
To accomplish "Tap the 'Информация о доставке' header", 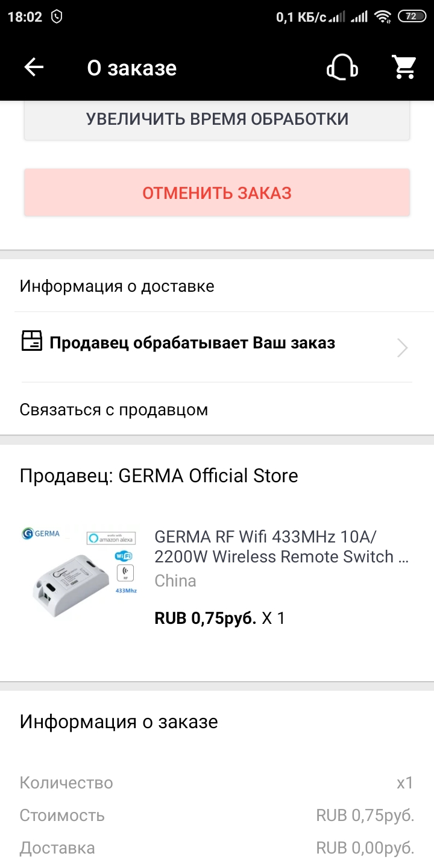I will pos(117,286).
